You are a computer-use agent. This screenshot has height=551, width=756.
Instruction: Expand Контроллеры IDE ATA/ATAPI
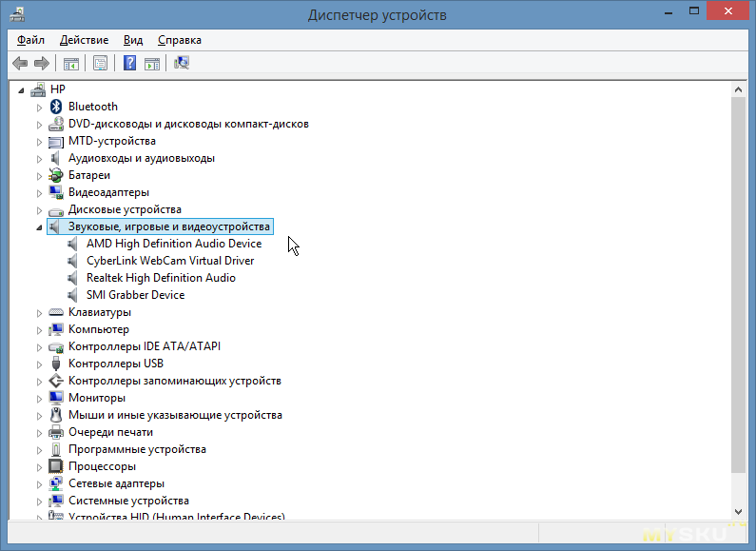(40, 347)
